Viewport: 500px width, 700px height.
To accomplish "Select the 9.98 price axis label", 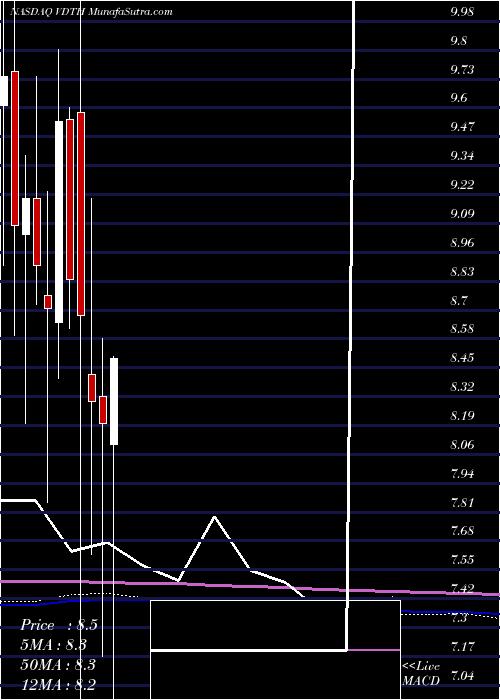I will click(x=462, y=12).
